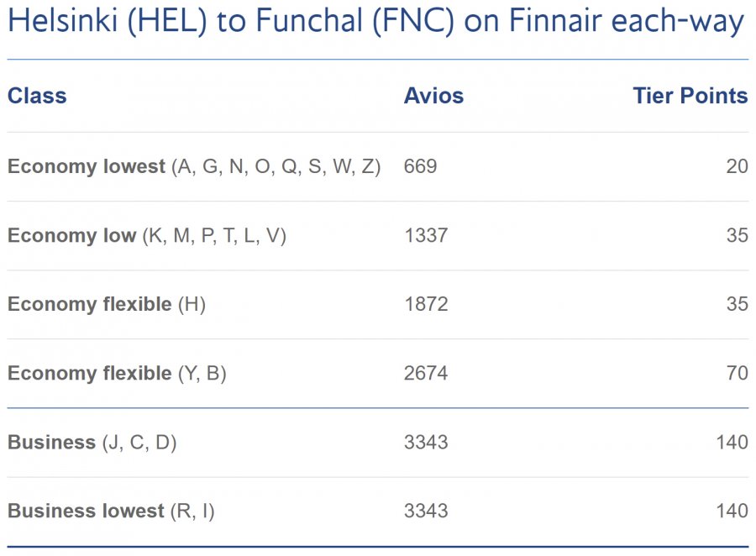The width and height of the screenshot is (756, 556).
Task: Select the 1872 Avios value
Action: (426, 304)
